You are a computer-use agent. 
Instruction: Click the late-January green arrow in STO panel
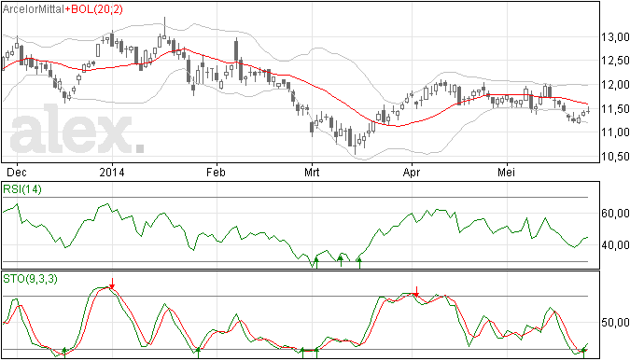tap(198, 353)
